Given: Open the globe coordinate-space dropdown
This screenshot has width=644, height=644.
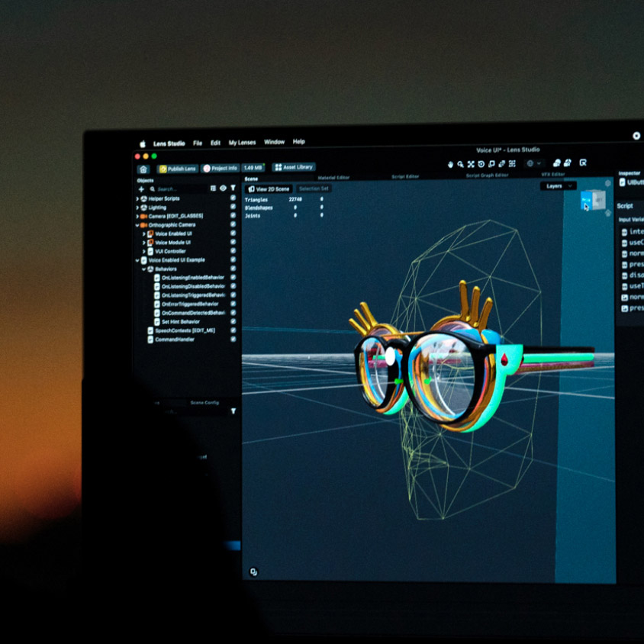Looking at the screenshot, I should [534, 163].
